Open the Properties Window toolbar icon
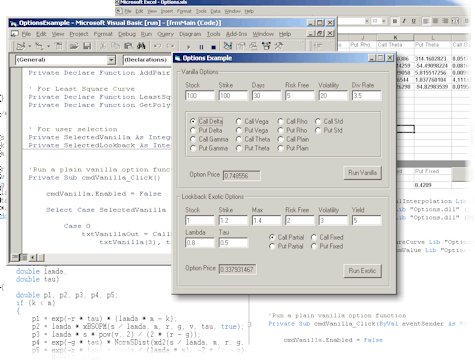The width and height of the screenshot is (475, 361). pos(241,46)
